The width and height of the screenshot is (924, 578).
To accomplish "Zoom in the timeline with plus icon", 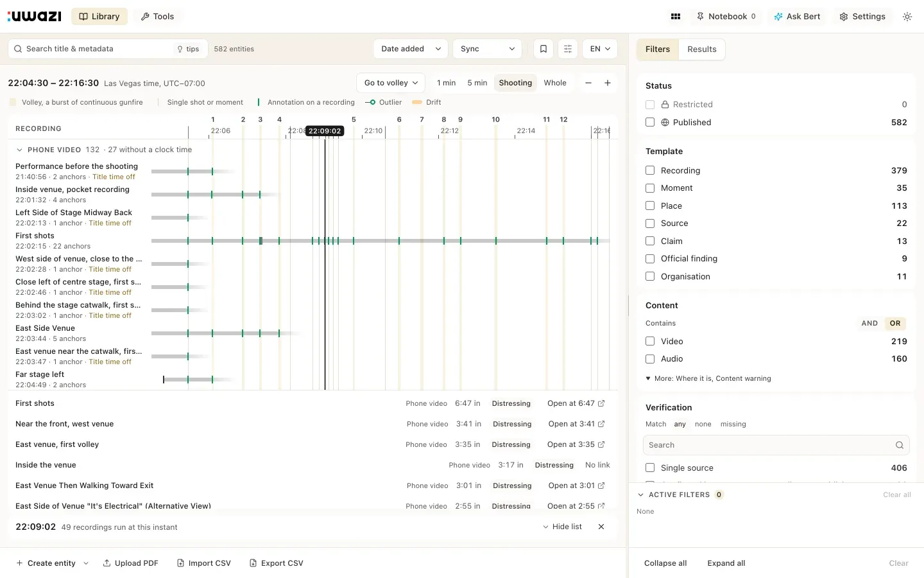I will pos(608,83).
